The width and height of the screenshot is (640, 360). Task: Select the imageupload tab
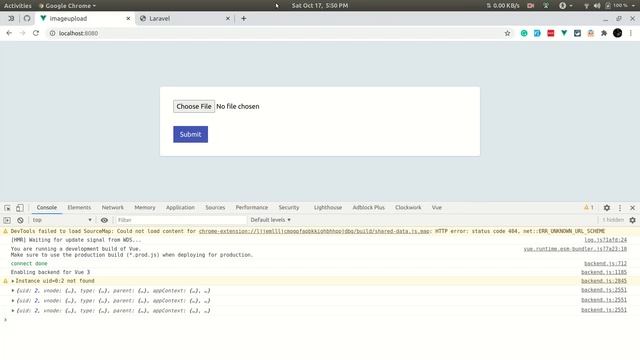pyautogui.click(x=85, y=18)
